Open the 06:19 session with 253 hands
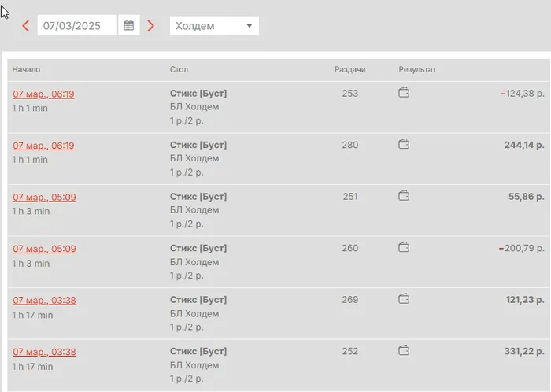Viewport: 551px width, 392px height. [43, 94]
